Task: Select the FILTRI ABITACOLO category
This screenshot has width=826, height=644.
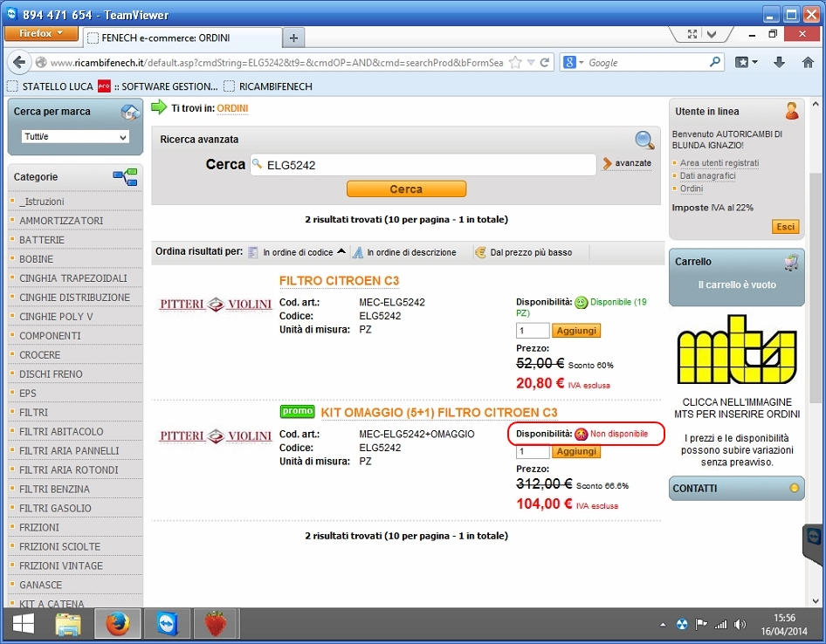Action: click(x=61, y=432)
